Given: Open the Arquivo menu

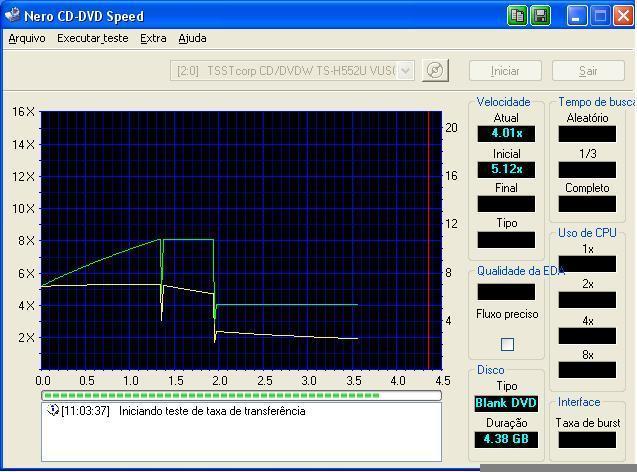Looking at the screenshot, I should [27, 38].
